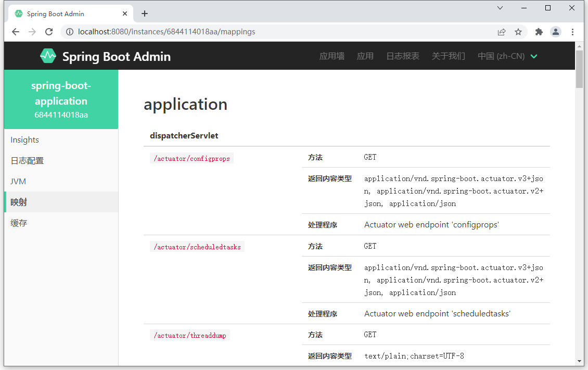Open the JVM sidebar section

click(18, 181)
